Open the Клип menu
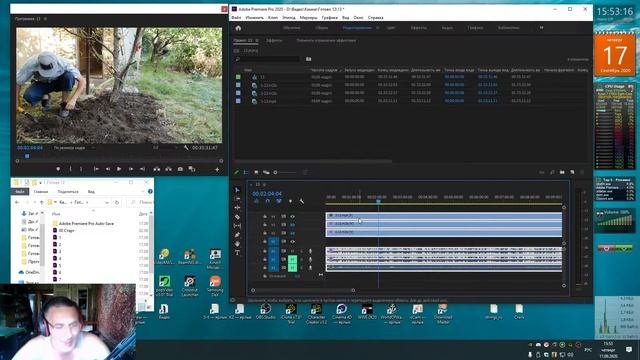The image size is (640, 360). click(x=273, y=18)
